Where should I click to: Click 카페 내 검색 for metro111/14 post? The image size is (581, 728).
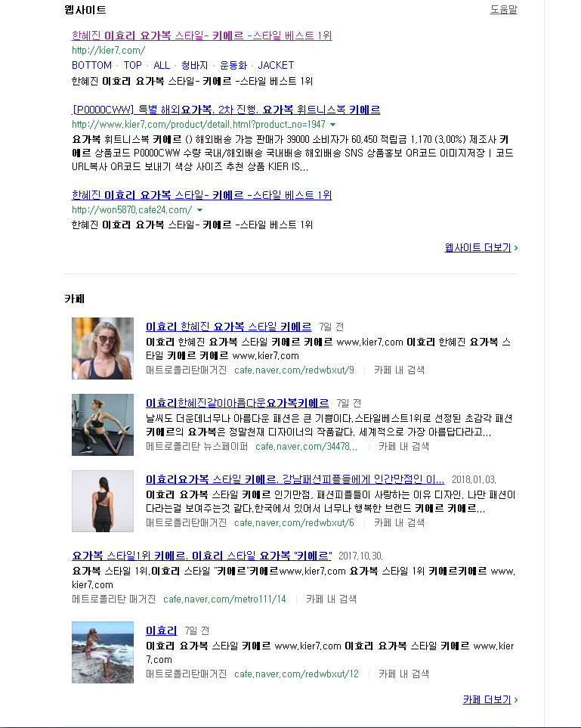[x=332, y=599]
